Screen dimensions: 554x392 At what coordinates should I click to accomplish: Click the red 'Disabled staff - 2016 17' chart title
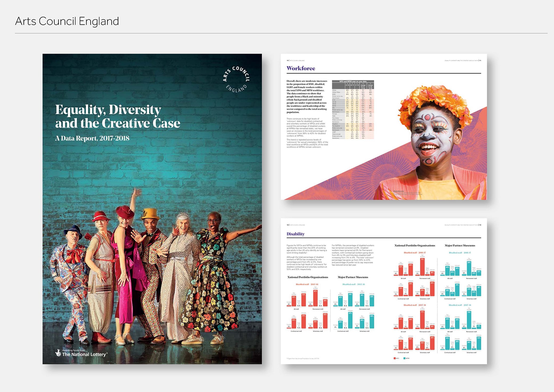point(415,253)
